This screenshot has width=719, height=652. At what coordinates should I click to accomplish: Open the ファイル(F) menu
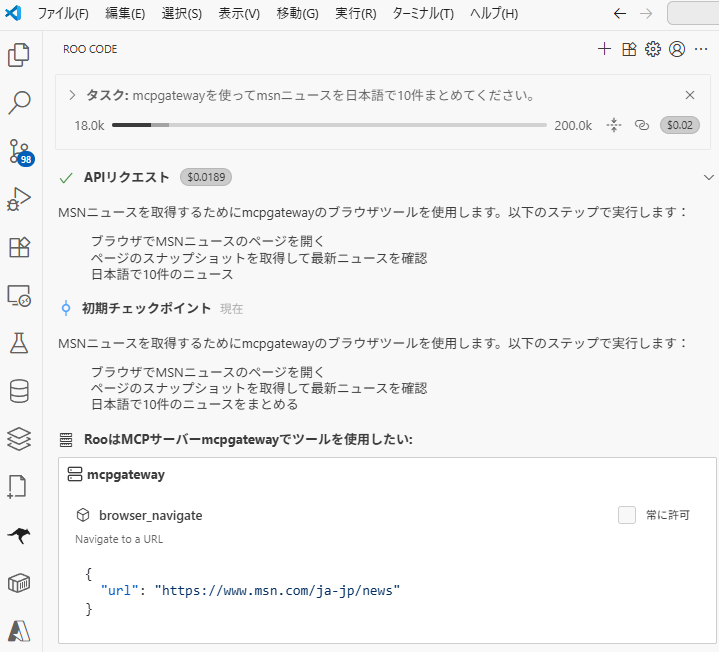[63, 13]
